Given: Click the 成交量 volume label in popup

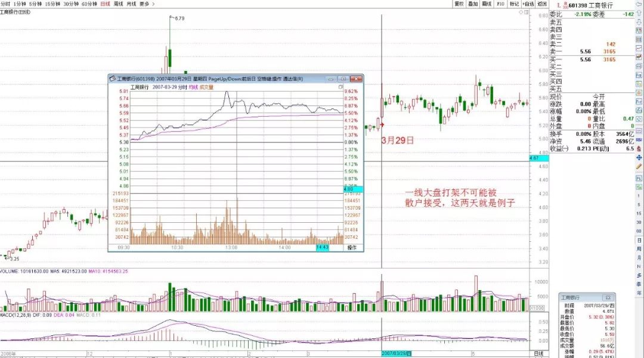Looking at the screenshot, I should tap(206, 88).
